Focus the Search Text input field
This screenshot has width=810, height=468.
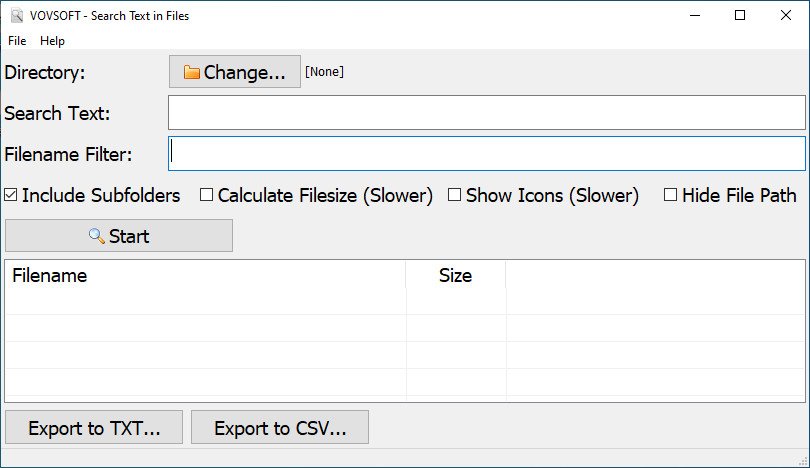tap(486, 113)
